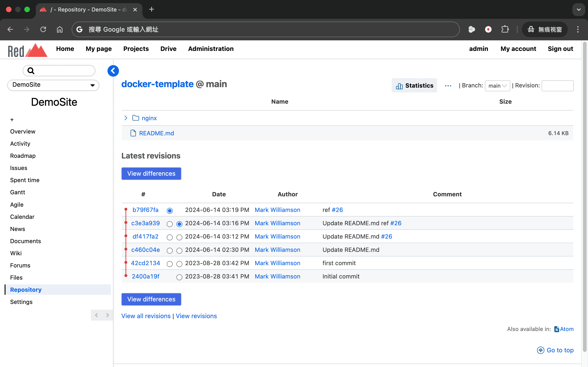Image resolution: width=588 pixels, height=367 pixels.
Task: Select the radio for revision 2400a19f
Action: [179, 277]
